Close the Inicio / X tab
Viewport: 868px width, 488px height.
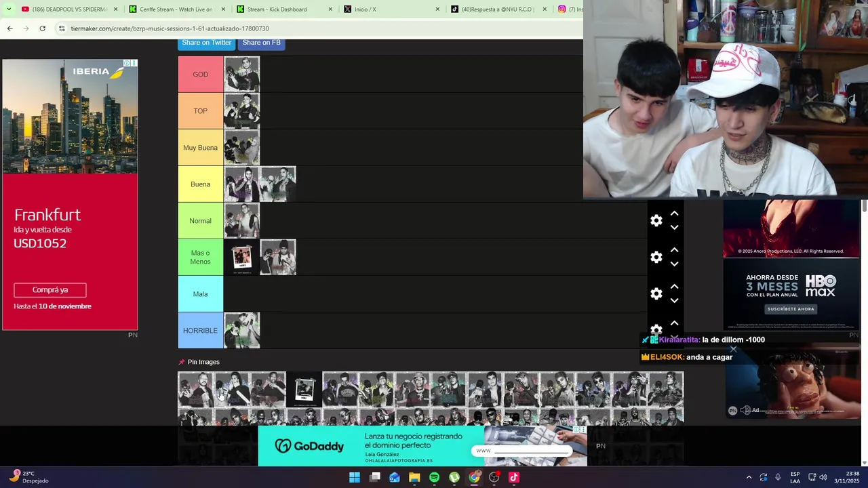click(437, 9)
